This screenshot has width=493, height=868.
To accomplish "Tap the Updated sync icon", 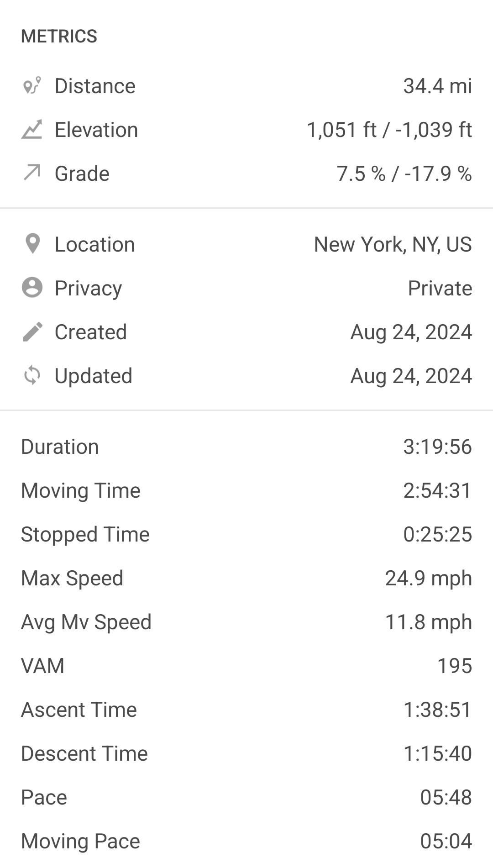I will 32,376.
